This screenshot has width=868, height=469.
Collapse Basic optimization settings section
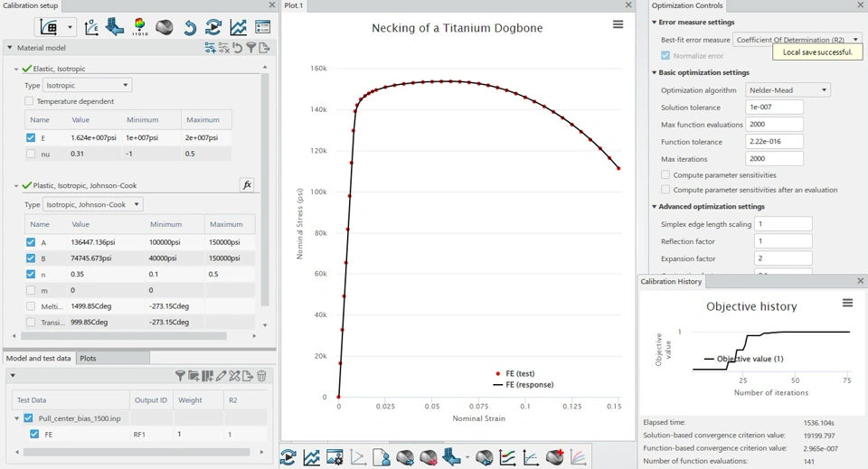click(x=655, y=72)
